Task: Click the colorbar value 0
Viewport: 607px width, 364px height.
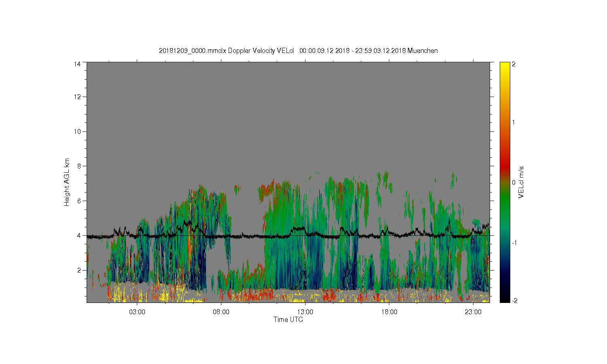Action: [x=514, y=182]
